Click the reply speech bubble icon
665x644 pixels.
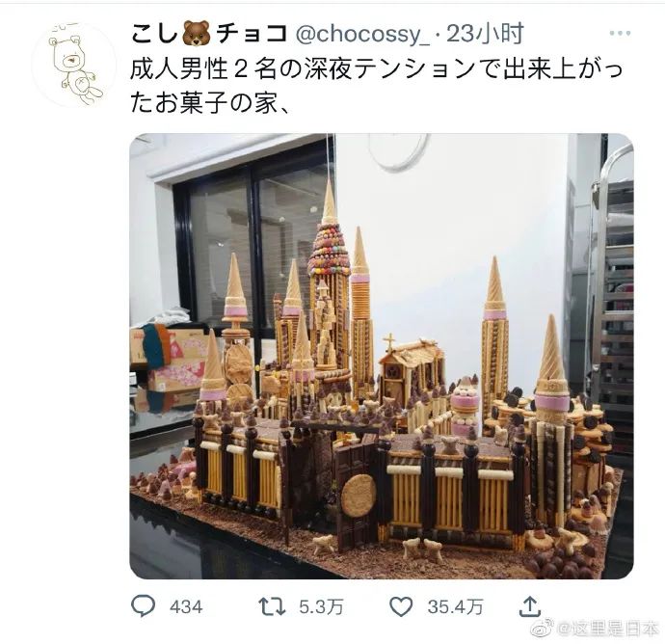[x=144, y=605]
